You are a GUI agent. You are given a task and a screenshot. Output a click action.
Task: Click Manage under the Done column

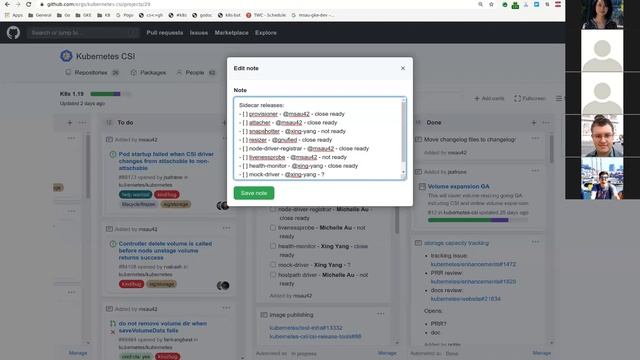[x=542, y=353]
